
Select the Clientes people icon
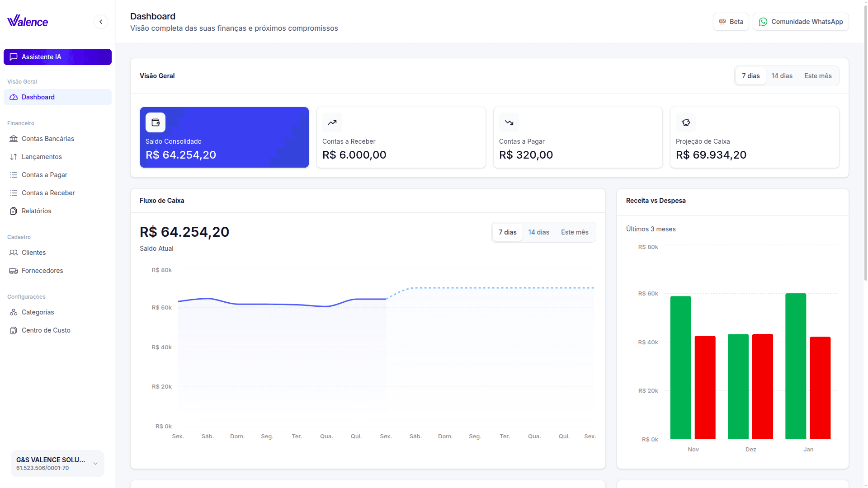pyautogui.click(x=14, y=253)
